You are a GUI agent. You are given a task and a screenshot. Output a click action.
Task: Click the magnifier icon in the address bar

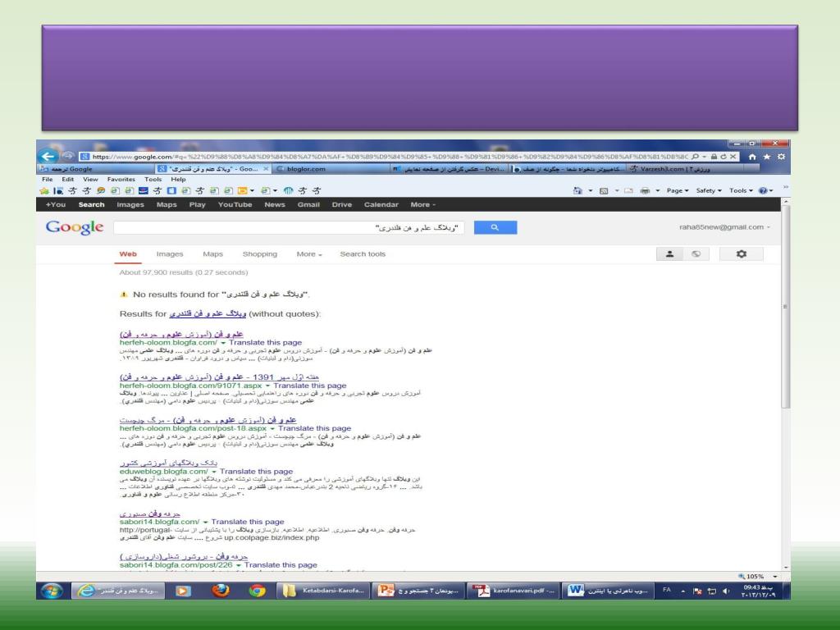coord(695,157)
